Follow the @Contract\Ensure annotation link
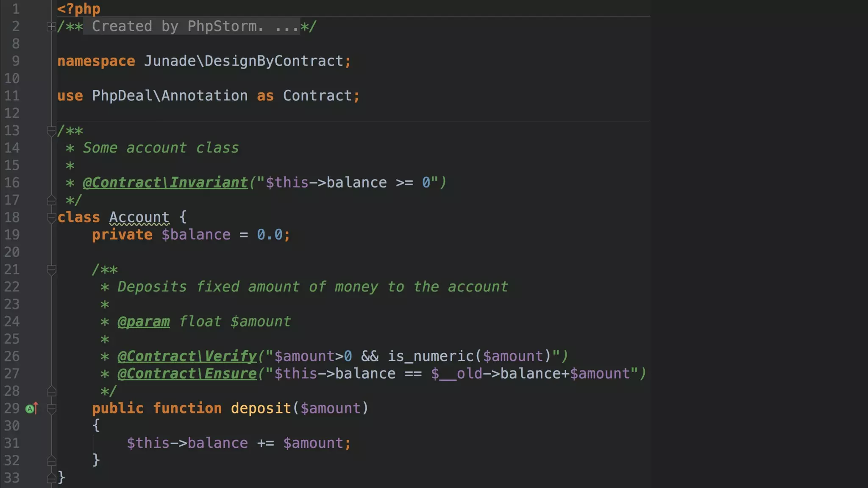This screenshot has width=868, height=488. click(x=187, y=374)
